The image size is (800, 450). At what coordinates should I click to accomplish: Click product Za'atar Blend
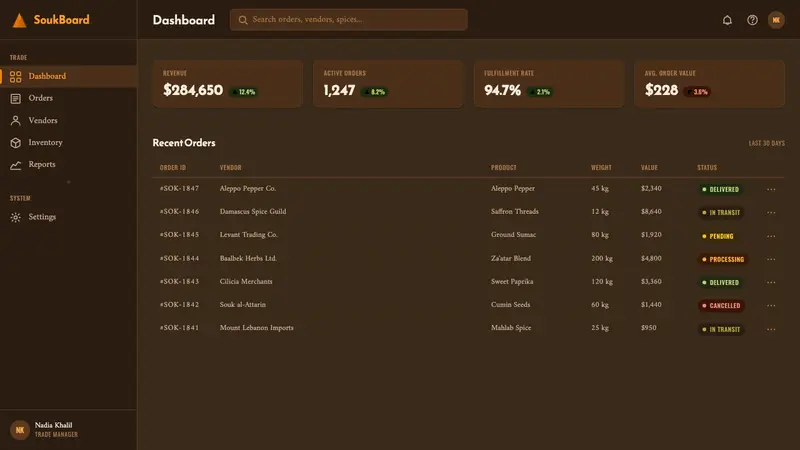pos(511,258)
